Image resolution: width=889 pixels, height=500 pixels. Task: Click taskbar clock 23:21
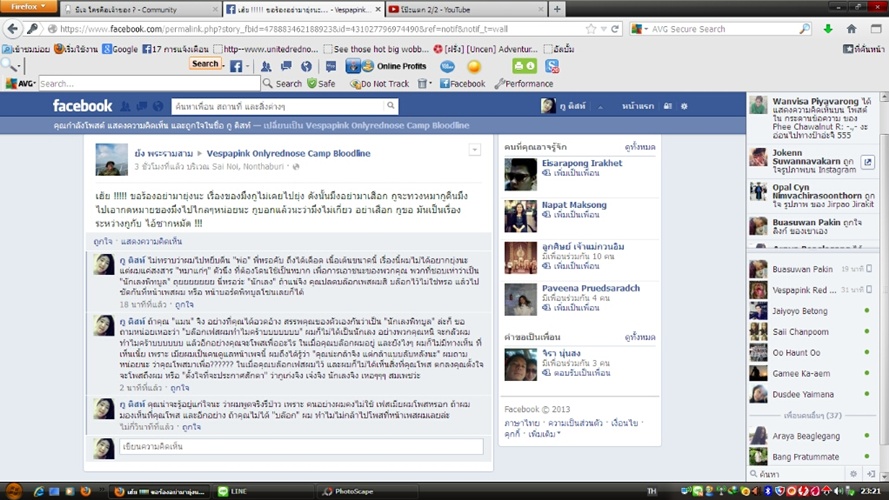click(x=871, y=491)
